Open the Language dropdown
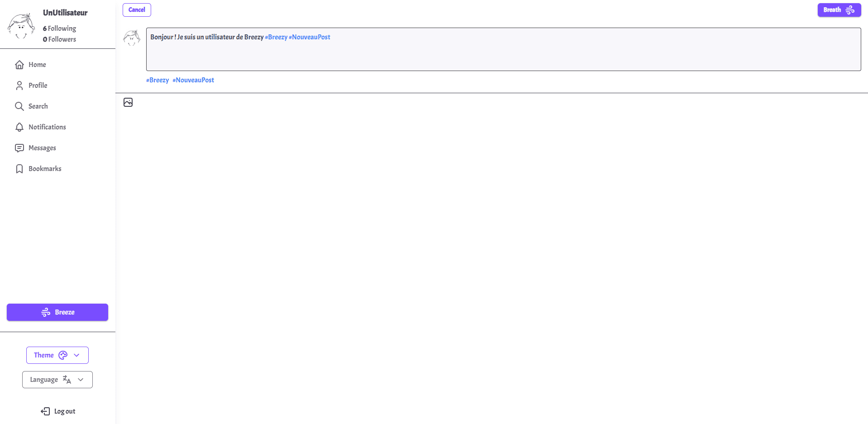The height and width of the screenshot is (424, 868). click(57, 380)
